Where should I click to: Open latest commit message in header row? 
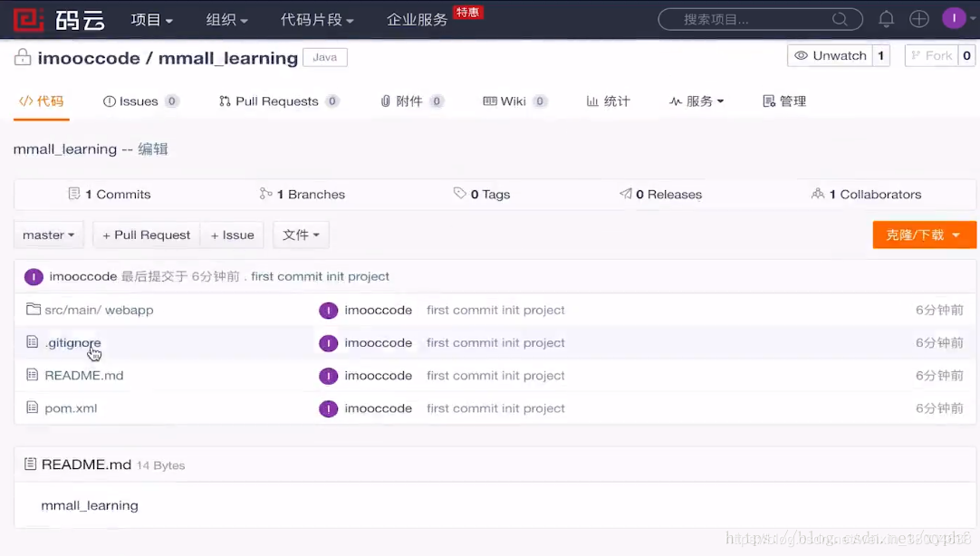[x=320, y=276]
